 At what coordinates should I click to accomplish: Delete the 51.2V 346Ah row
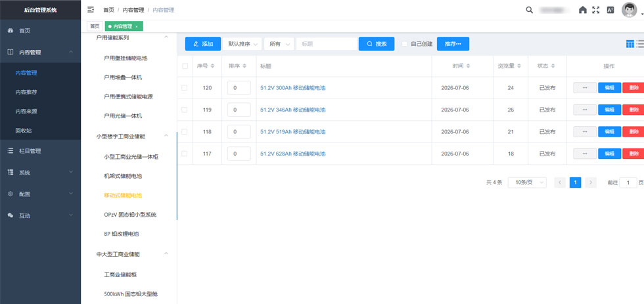coord(633,110)
